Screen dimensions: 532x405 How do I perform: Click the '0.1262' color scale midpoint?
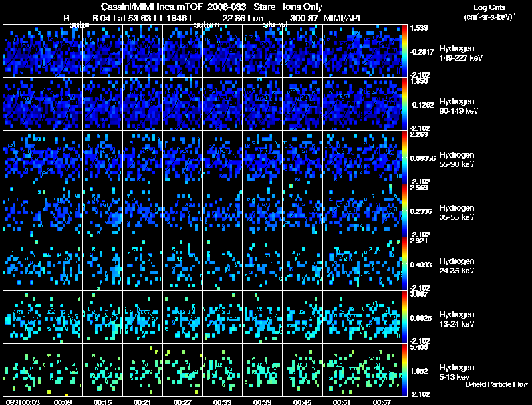pos(423,105)
